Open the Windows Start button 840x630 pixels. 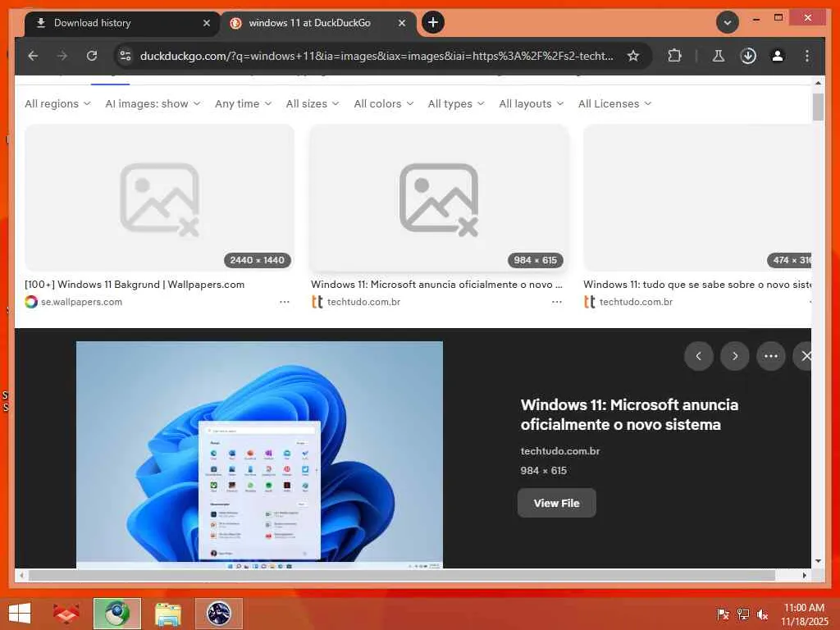pyautogui.click(x=20, y=614)
